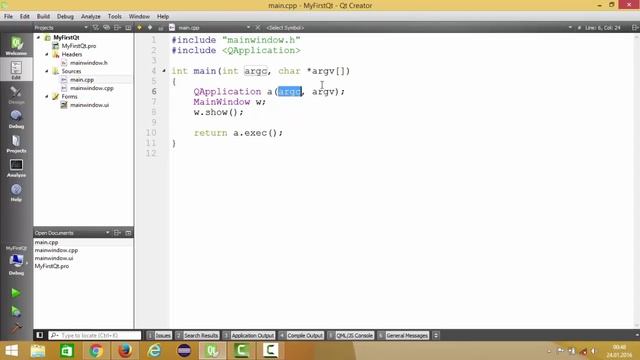This screenshot has width=640, height=360.
Task: Build project with the hammer icon
Action: (16, 328)
